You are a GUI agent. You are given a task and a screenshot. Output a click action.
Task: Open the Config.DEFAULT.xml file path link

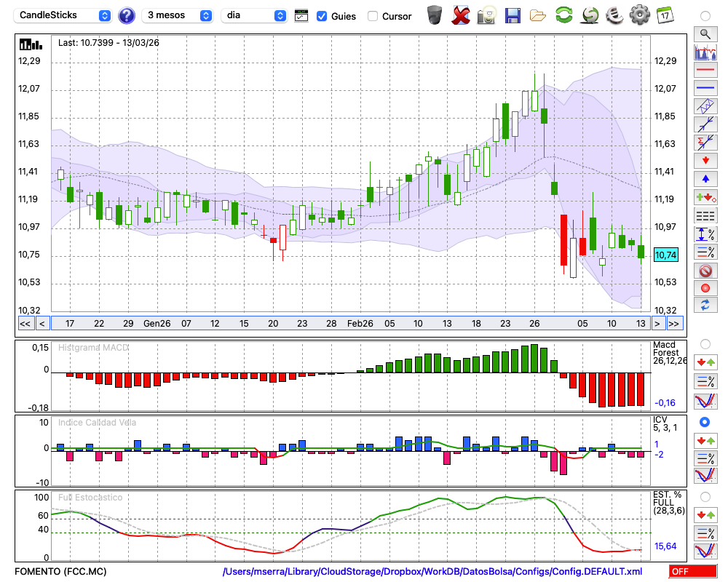pos(432,572)
